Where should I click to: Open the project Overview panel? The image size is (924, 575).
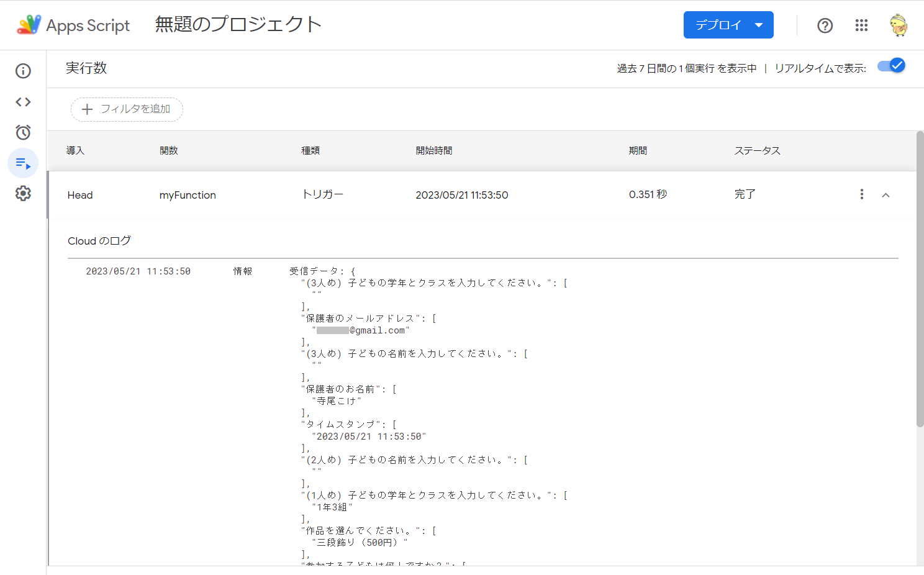[x=23, y=71]
